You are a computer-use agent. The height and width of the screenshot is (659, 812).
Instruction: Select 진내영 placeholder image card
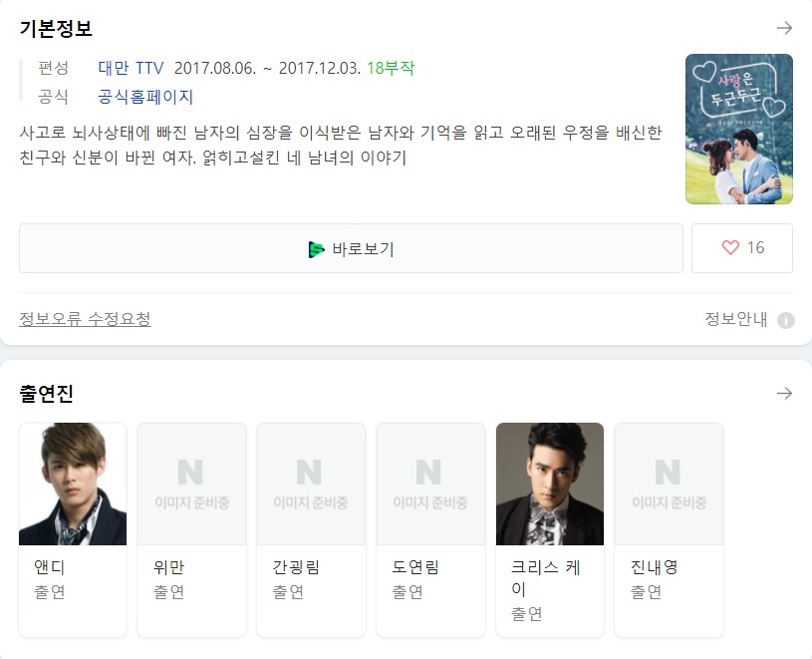[x=669, y=484]
